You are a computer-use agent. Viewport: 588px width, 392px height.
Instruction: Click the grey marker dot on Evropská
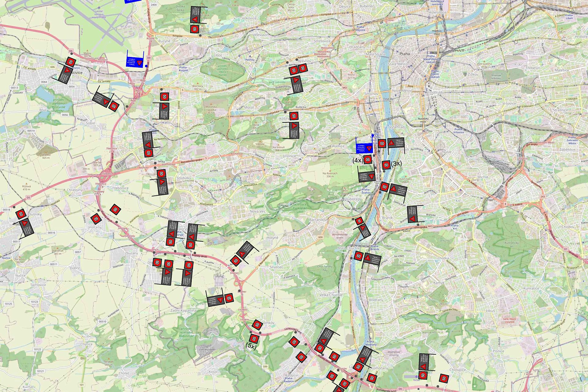click(200, 36)
